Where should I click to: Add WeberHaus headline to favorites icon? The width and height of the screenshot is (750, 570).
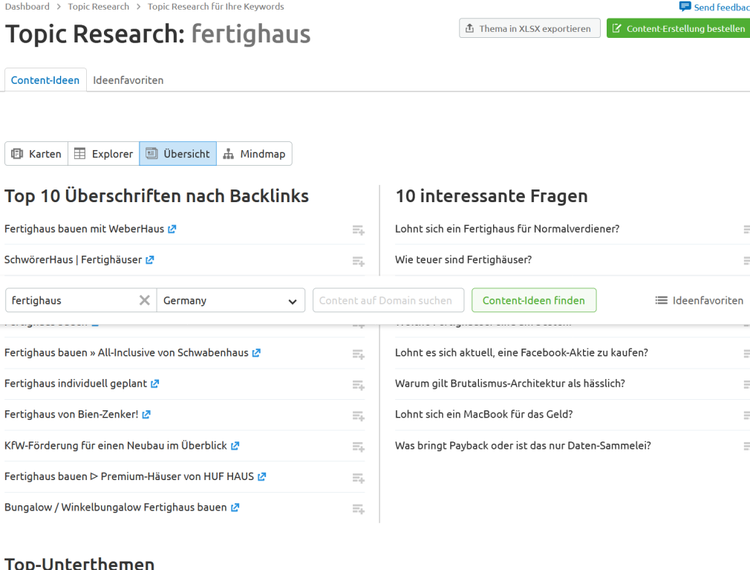click(x=358, y=230)
